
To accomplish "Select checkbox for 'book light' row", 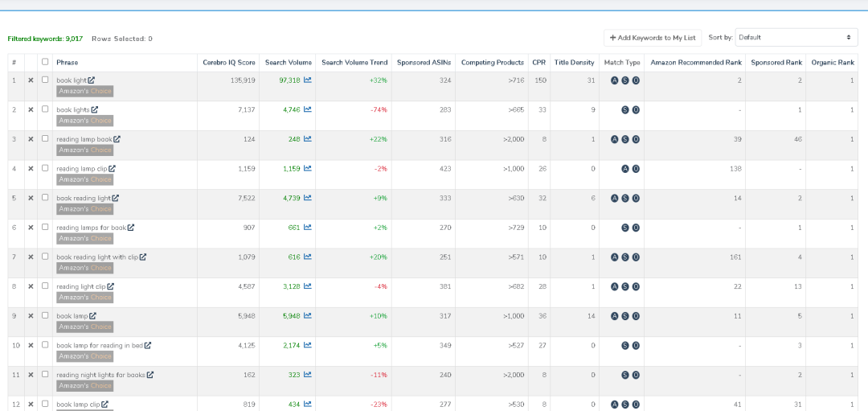I will (45, 80).
